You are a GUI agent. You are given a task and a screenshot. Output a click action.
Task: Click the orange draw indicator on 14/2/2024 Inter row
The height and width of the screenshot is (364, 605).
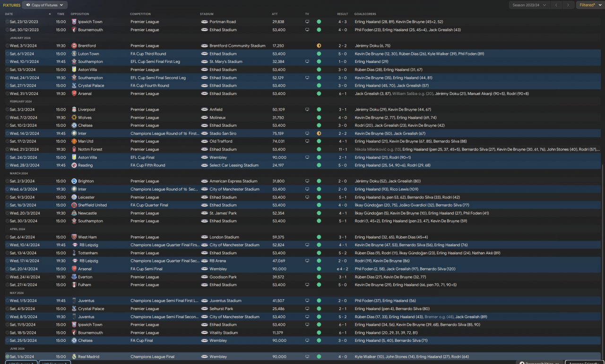pyautogui.click(x=319, y=133)
